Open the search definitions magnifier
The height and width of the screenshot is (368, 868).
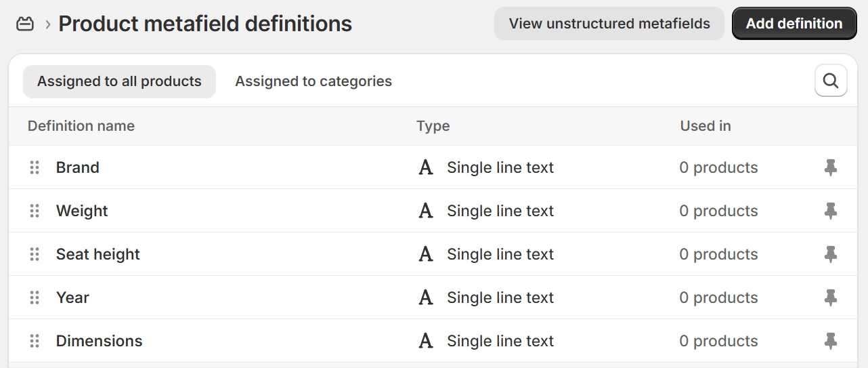point(831,81)
